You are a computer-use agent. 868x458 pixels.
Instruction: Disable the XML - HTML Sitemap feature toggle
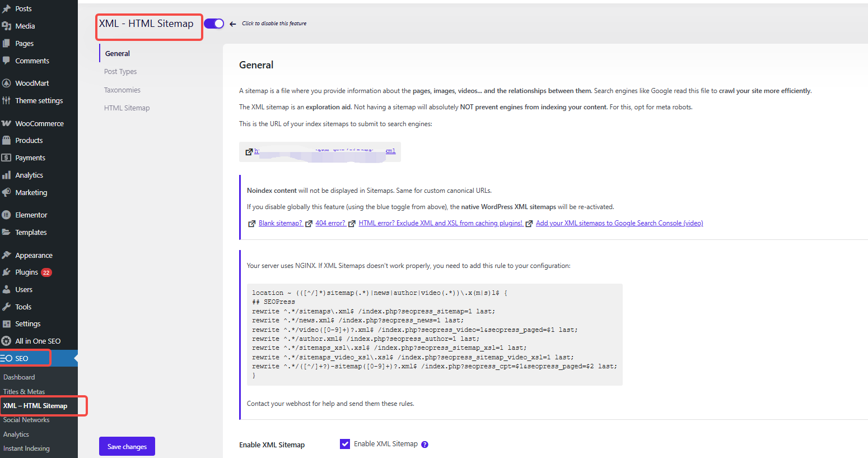point(214,24)
